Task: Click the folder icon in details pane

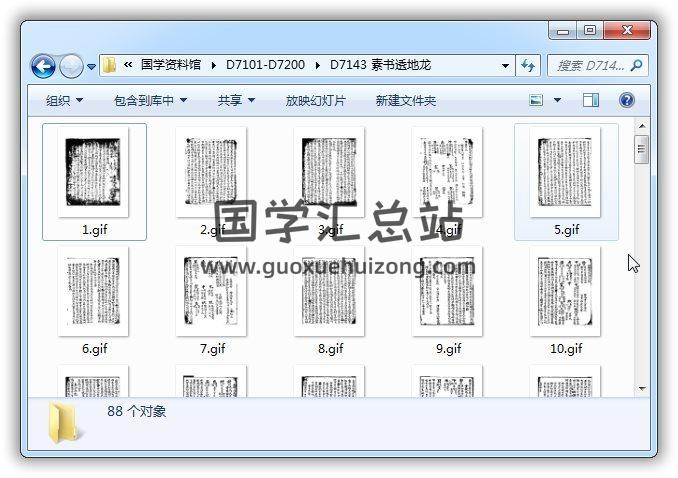Action: (66, 422)
